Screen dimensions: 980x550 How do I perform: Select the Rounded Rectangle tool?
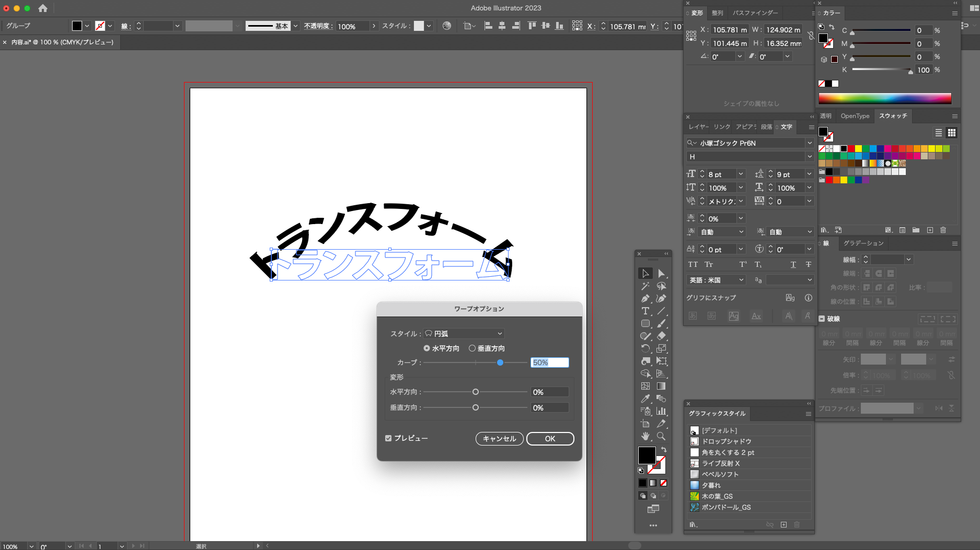645,323
